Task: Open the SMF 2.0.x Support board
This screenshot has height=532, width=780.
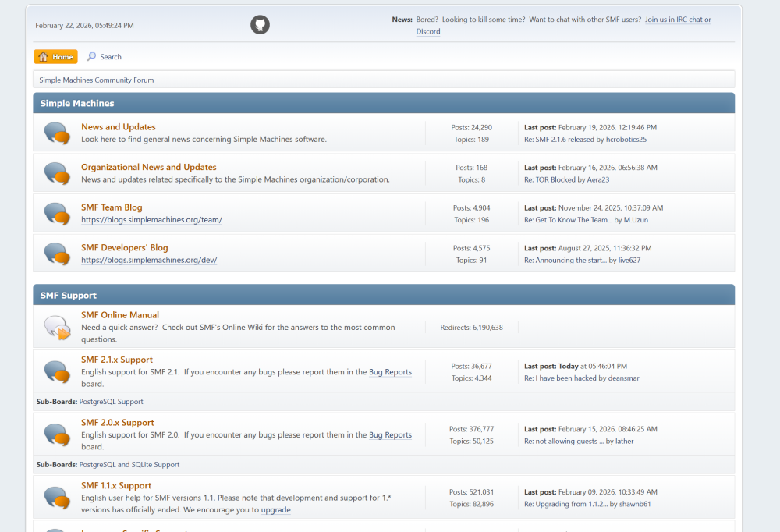Action: click(x=118, y=423)
